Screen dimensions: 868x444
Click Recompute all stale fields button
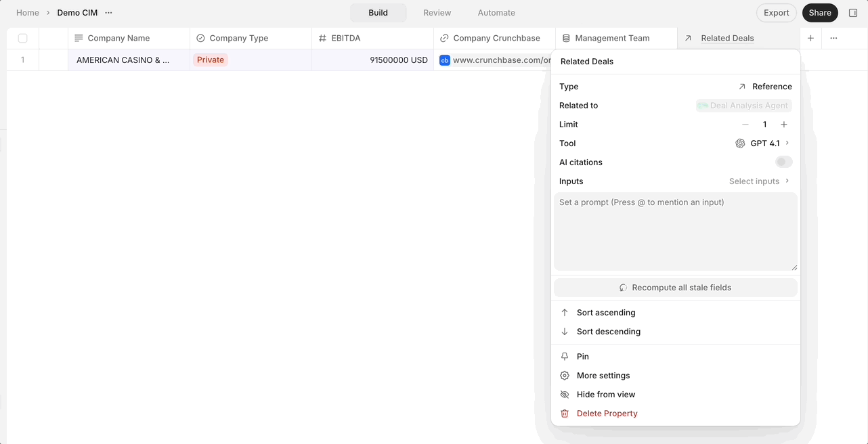(x=676, y=288)
